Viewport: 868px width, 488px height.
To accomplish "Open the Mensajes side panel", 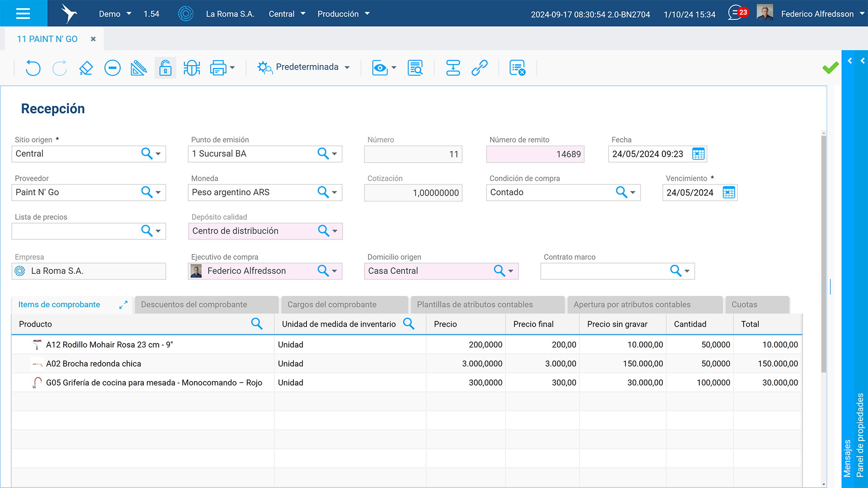I will point(847,458).
